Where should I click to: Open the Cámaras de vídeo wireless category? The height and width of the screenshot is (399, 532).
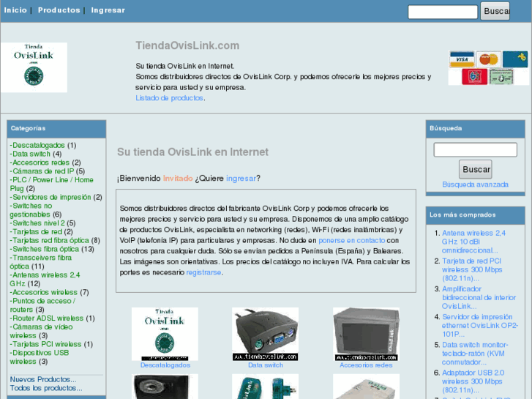(41, 331)
